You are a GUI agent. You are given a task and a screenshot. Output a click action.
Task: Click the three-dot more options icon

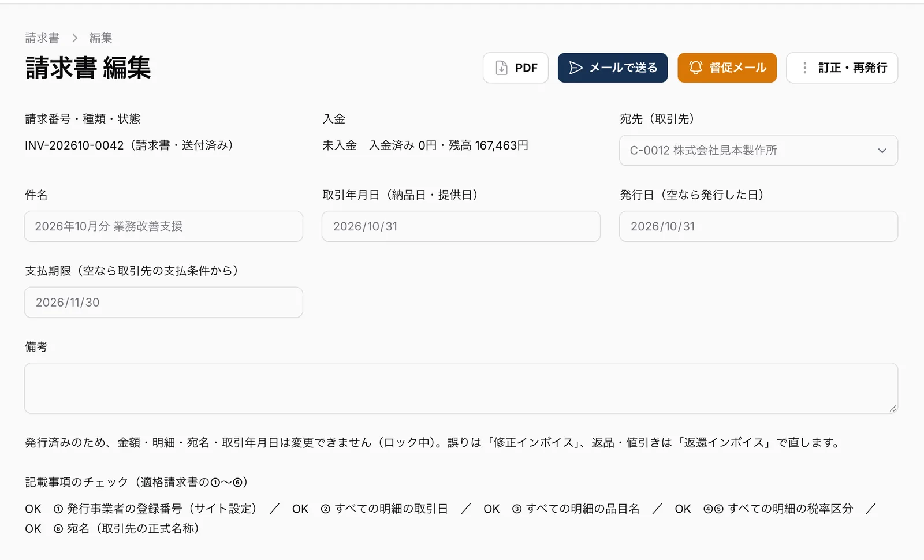tap(804, 68)
